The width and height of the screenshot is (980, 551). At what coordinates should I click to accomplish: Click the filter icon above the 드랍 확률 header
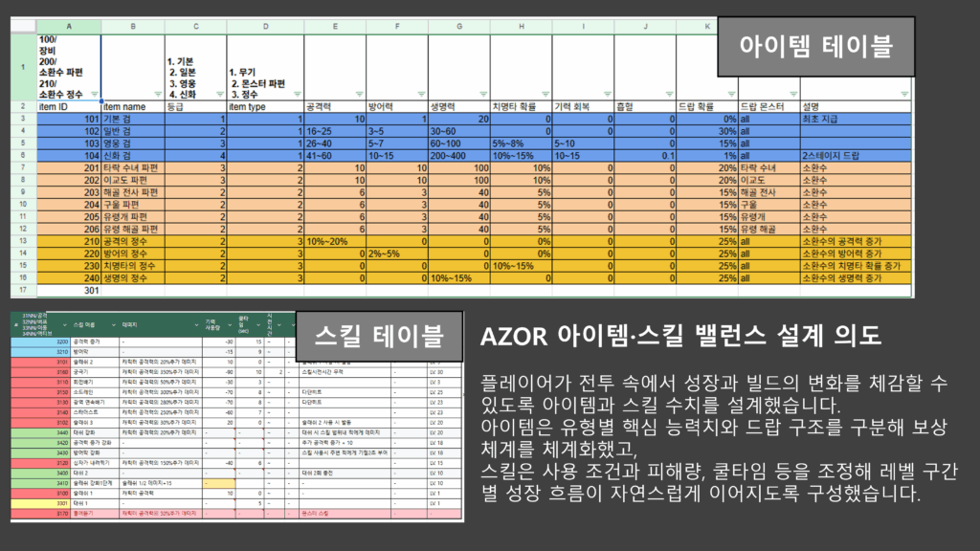(x=731, y=94)
